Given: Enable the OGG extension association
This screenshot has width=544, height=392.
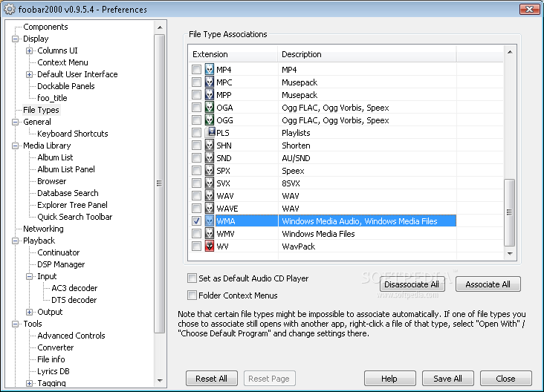Looking at the screenshot, I should pyautogui.click(x=196, y=120).
